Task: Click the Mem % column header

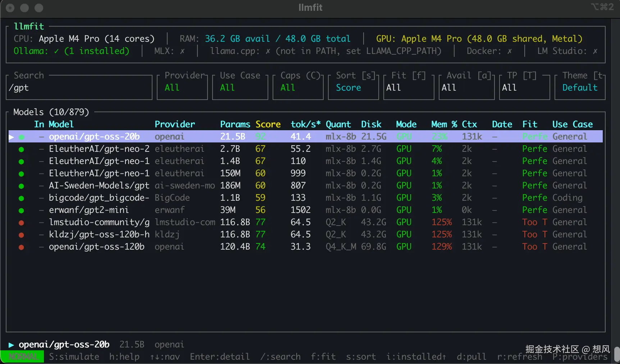Action: 444,124
